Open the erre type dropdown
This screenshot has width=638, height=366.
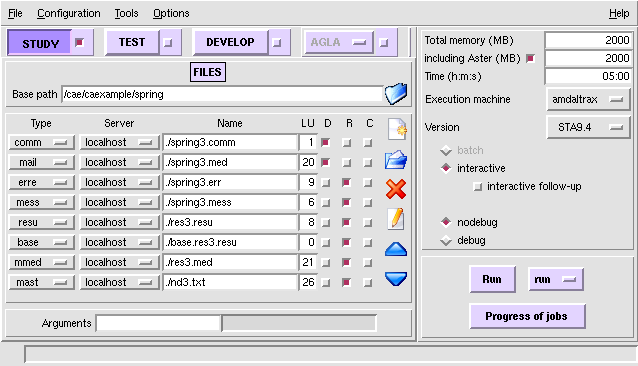click(x=42, y=182)
